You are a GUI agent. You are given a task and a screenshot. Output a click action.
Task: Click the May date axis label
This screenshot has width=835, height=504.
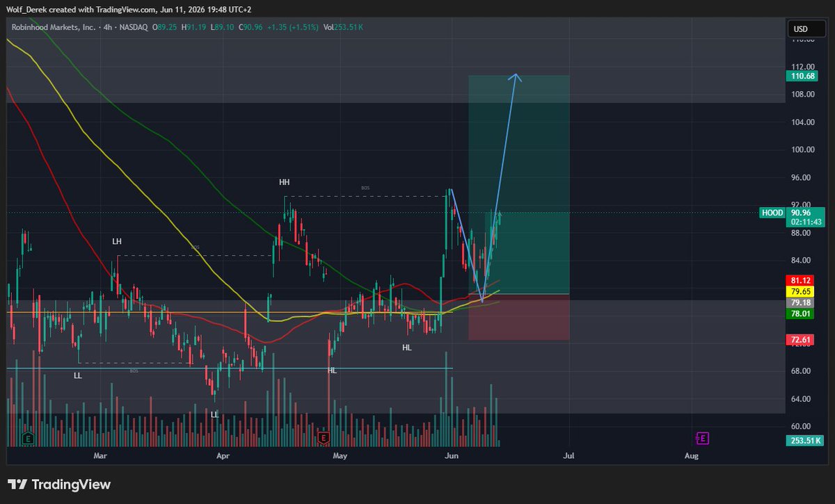click(x=340, y=456)
